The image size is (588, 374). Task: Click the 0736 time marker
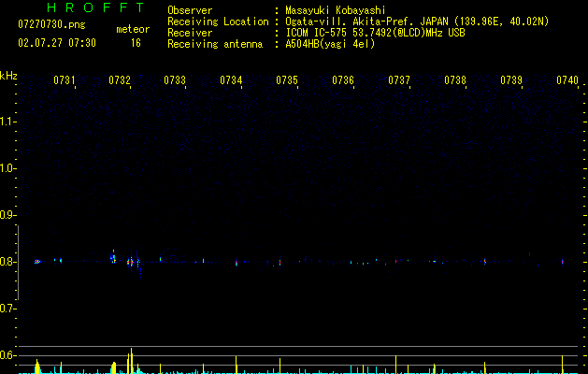343,79
